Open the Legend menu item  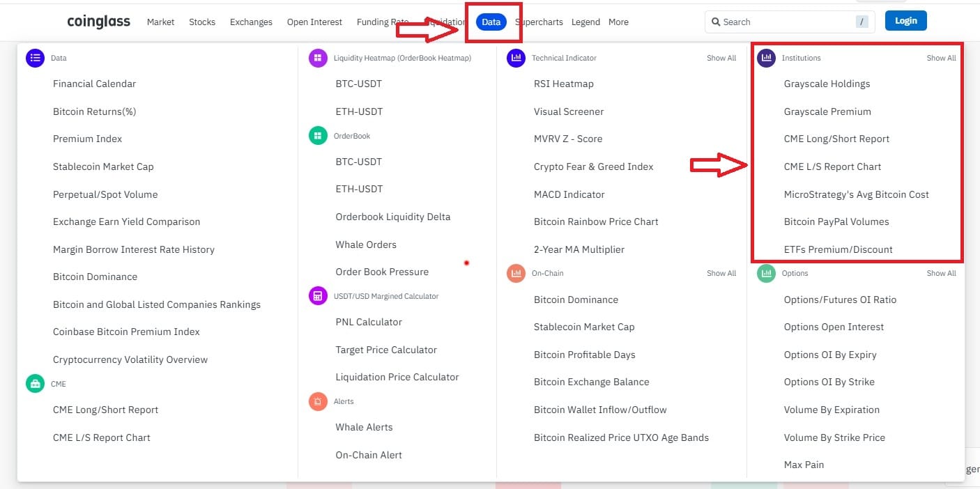coord(585,22)
